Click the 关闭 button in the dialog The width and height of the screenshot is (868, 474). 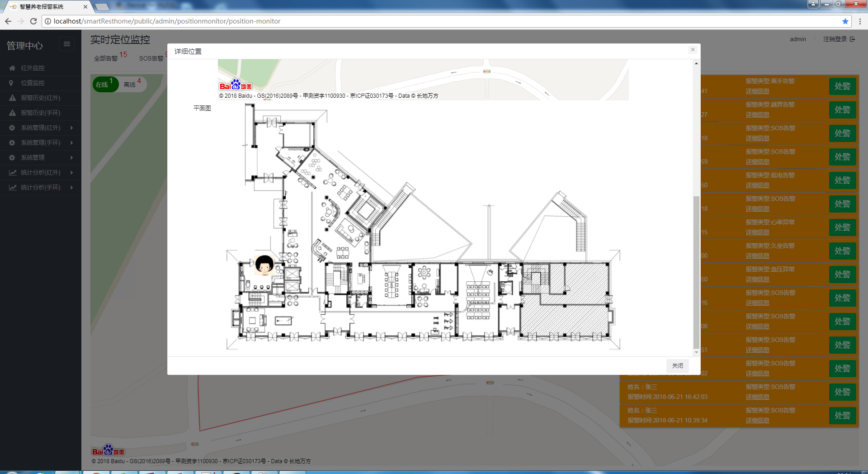(677, 365)
